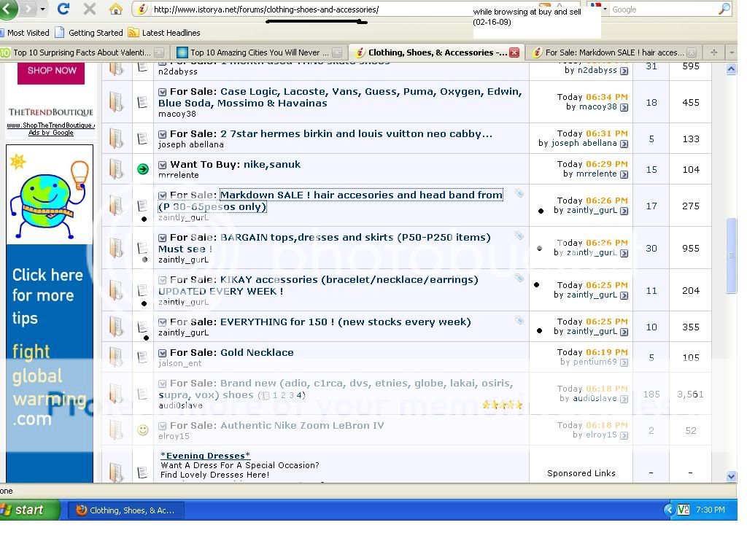Click the smiley icon on Nike Zoom LeBron thread
Screen dimensions: 747x560
143,430
